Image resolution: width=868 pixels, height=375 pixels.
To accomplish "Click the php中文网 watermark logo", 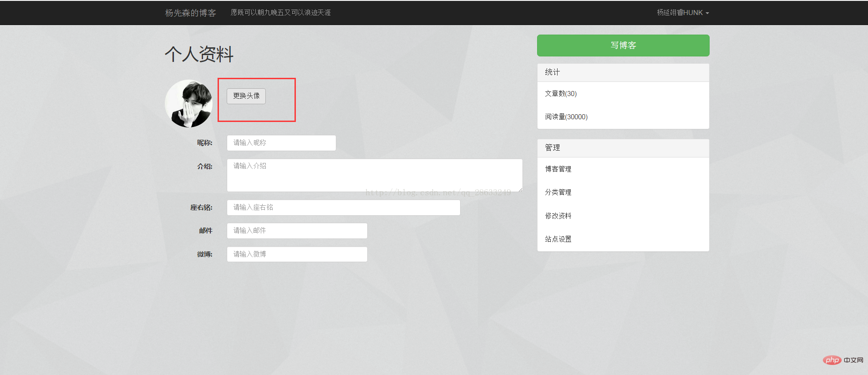I will click(x=843, y=360).
